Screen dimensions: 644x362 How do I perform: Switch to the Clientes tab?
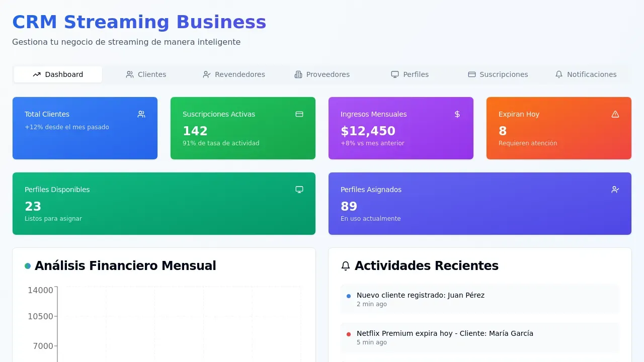[146, 74]
